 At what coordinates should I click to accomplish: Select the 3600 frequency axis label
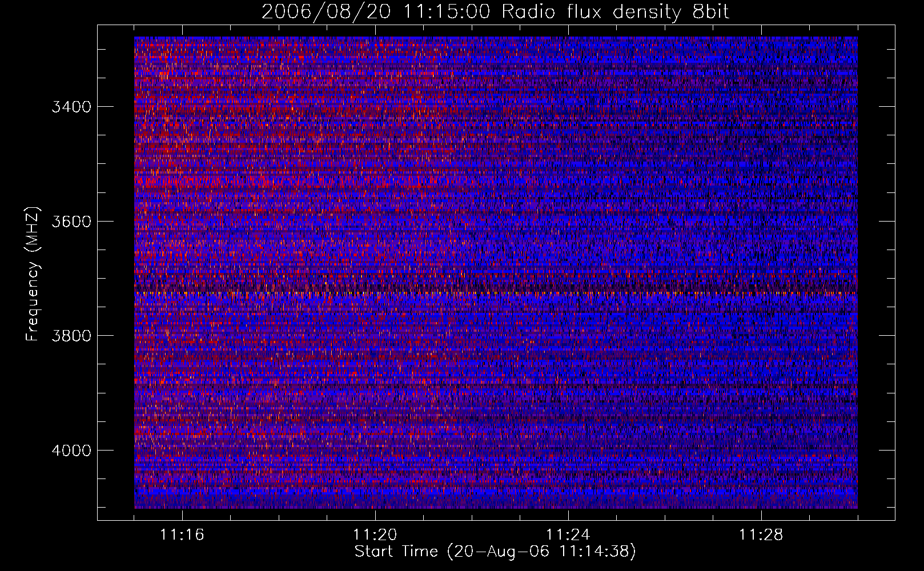tap(71, 222)
